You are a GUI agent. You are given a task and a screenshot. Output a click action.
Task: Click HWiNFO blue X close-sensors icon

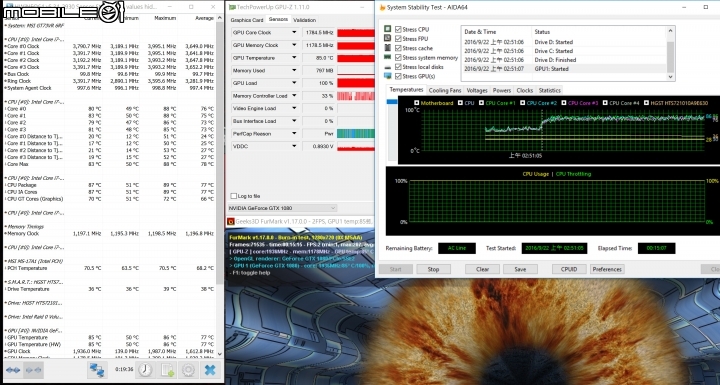210,370
